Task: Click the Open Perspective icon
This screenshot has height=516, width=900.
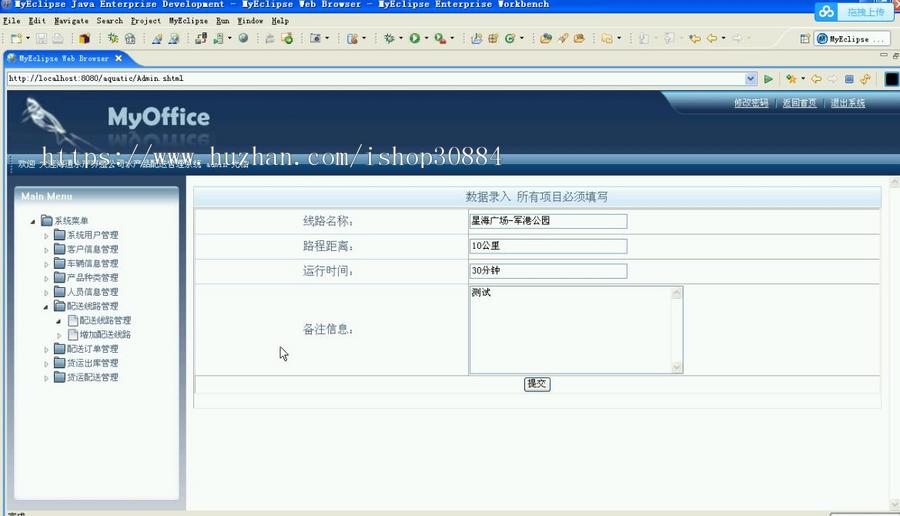Action: tap(805, 38)
